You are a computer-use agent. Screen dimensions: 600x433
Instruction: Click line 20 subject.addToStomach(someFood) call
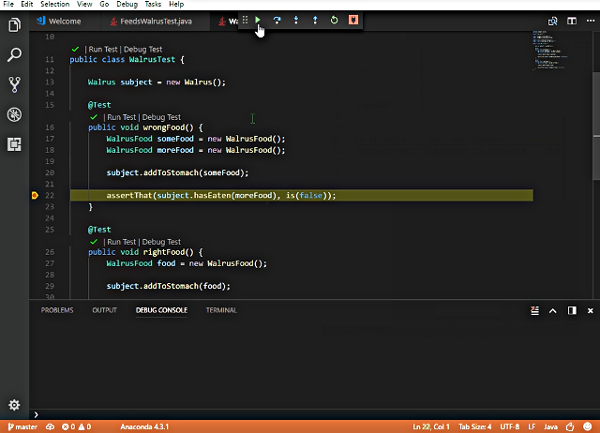[x=178, y=173]
